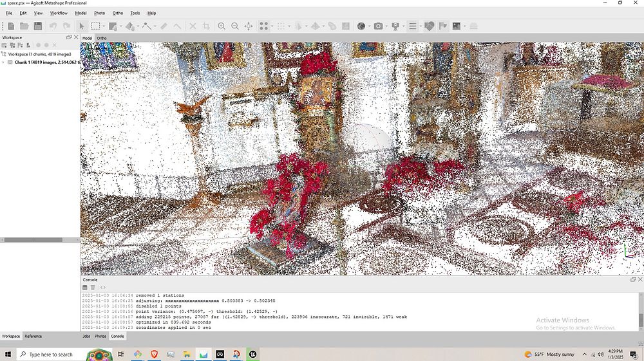Image resolution: width=644 pixels, height=361 pixels.
Task: Open the Help menu
Action: point(151,13)
